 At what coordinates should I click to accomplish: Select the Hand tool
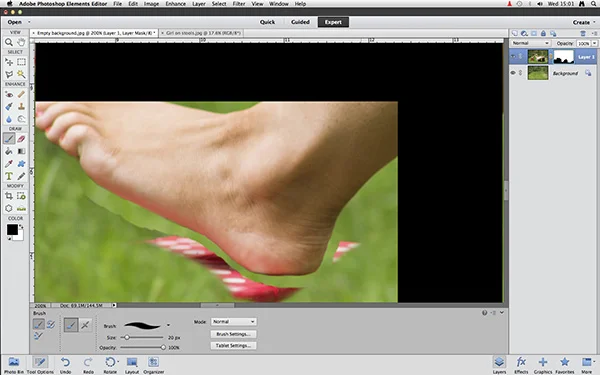tap(21, 42)
